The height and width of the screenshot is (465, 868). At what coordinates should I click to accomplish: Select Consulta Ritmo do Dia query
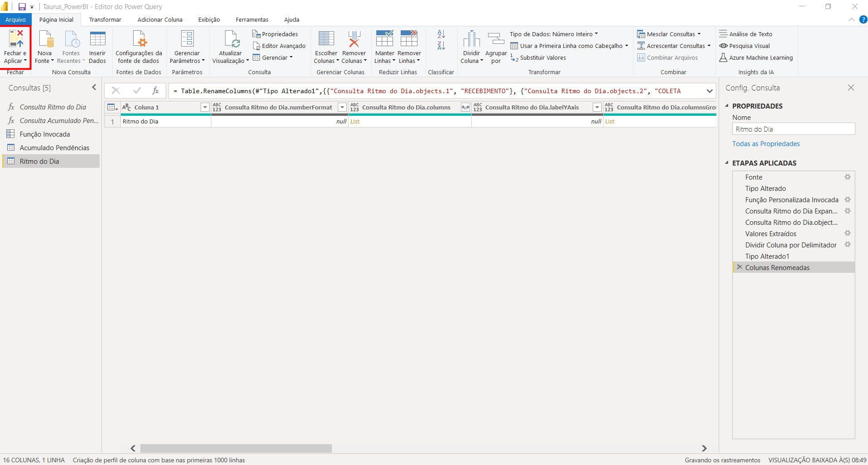(51, 107)
